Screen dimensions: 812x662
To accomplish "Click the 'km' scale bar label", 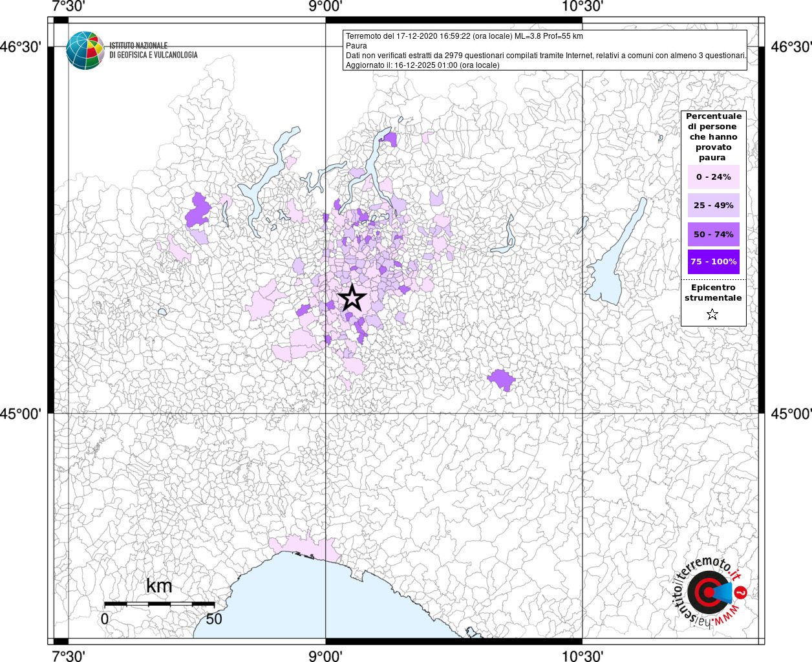I will 159,586.
